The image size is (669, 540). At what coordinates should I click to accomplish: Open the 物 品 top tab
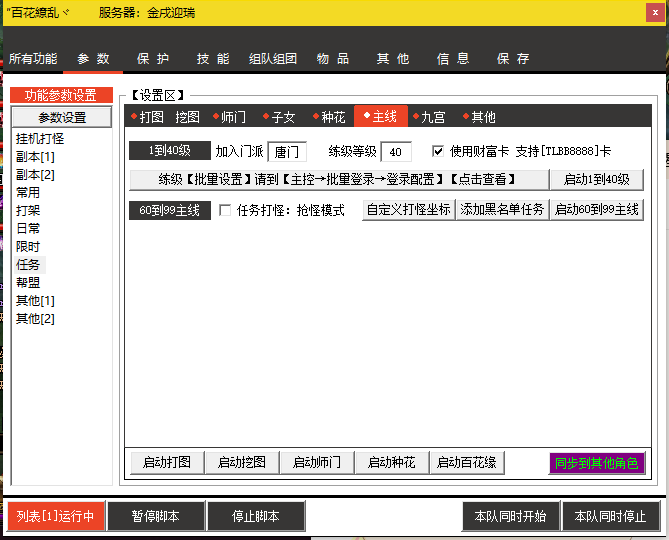tap(333, 58)
